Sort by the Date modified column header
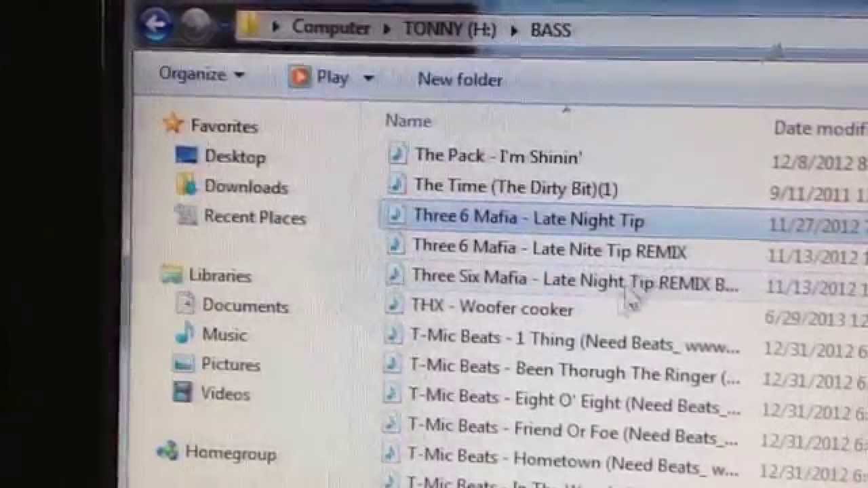This screenshot has width=868, height=488. click(821, 127)
